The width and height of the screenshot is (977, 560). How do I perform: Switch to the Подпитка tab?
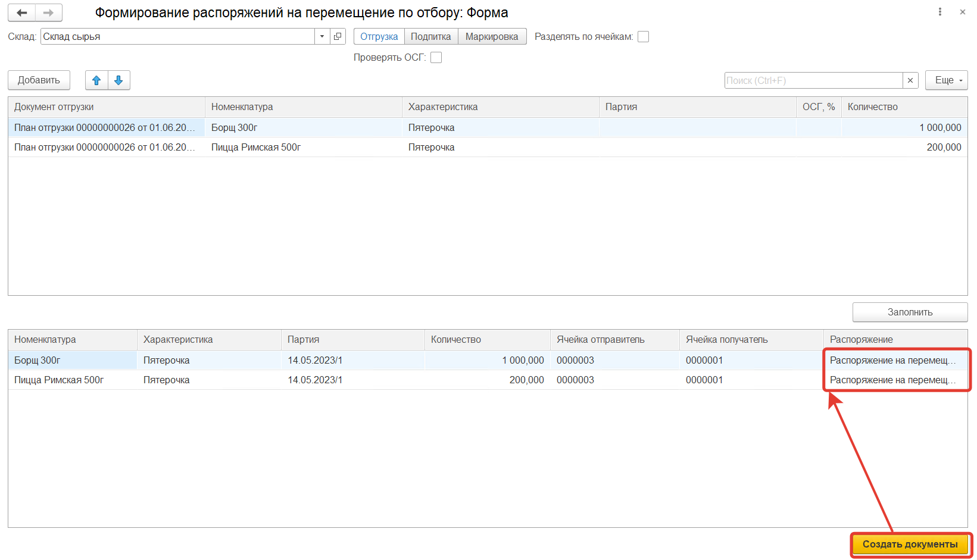(x=431, y=36)
